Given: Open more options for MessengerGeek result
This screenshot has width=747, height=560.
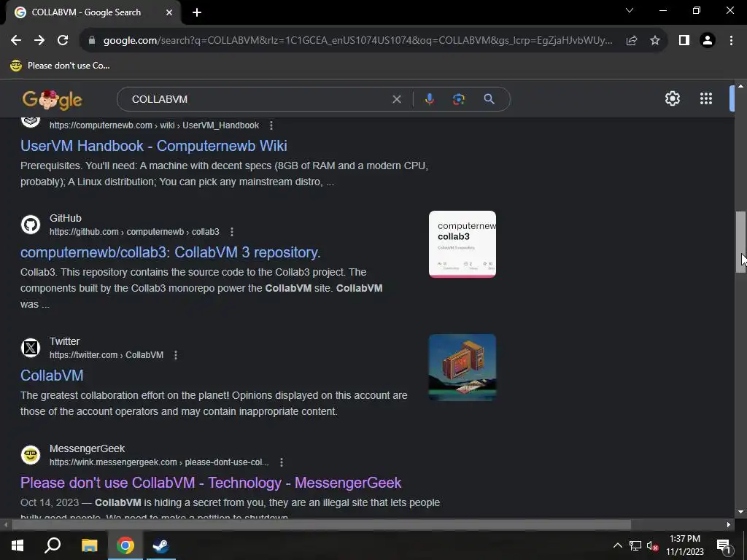Looking at the screenshot, I should 282,462.
